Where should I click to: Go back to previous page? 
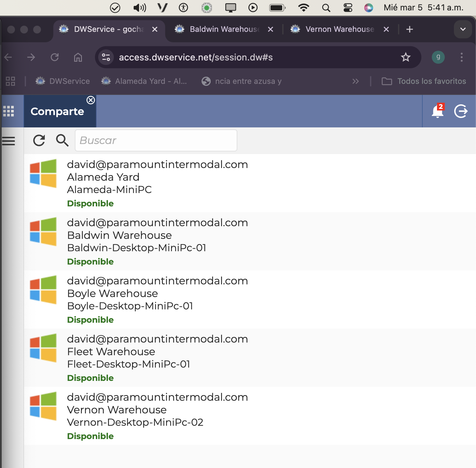click(x=8, y=58)
